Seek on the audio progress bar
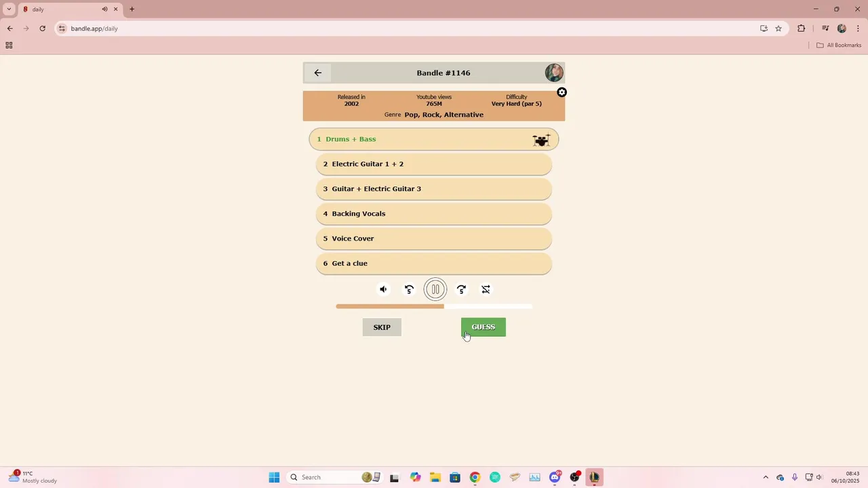Viewport: 868px width, 488px height. 434,306
